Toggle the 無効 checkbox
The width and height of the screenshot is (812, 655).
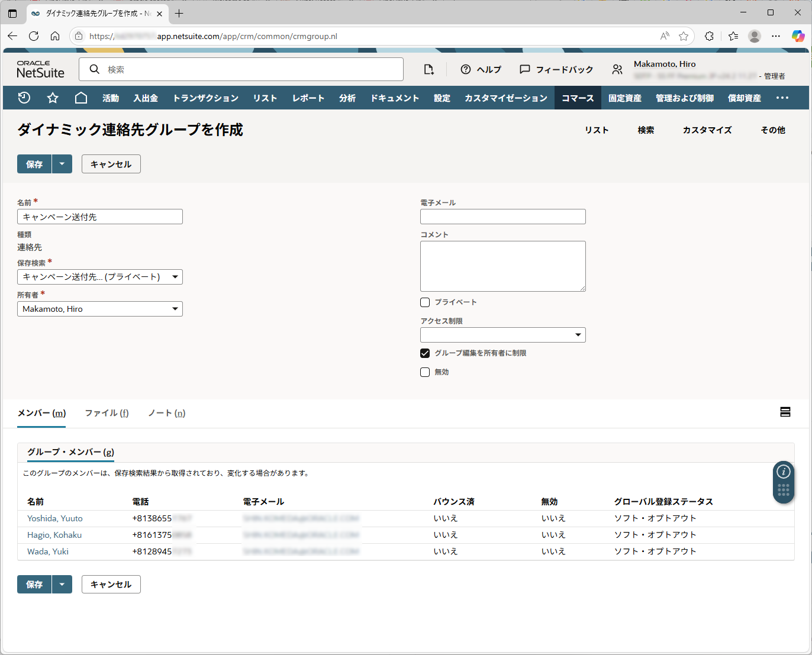point(425,372)
